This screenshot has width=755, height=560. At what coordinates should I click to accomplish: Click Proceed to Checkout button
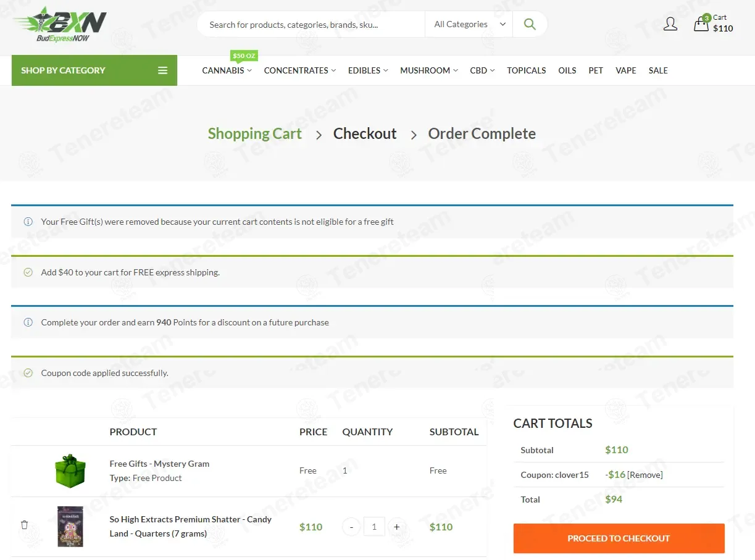619,538
